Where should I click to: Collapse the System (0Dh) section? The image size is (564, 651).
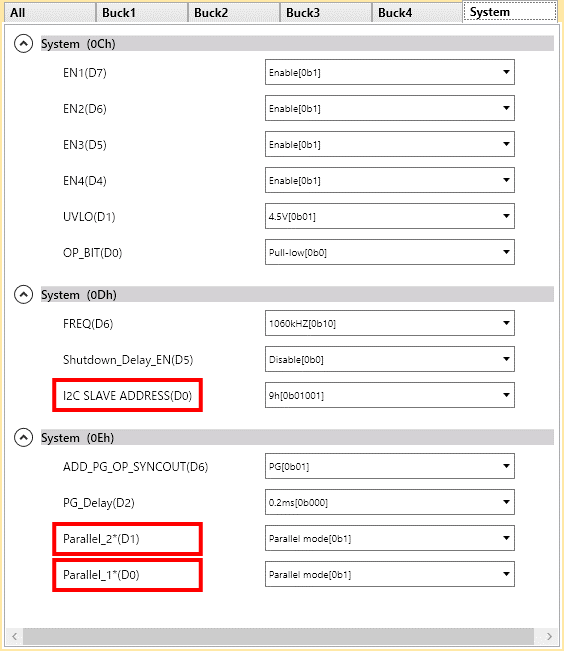(x=23, y=294)
